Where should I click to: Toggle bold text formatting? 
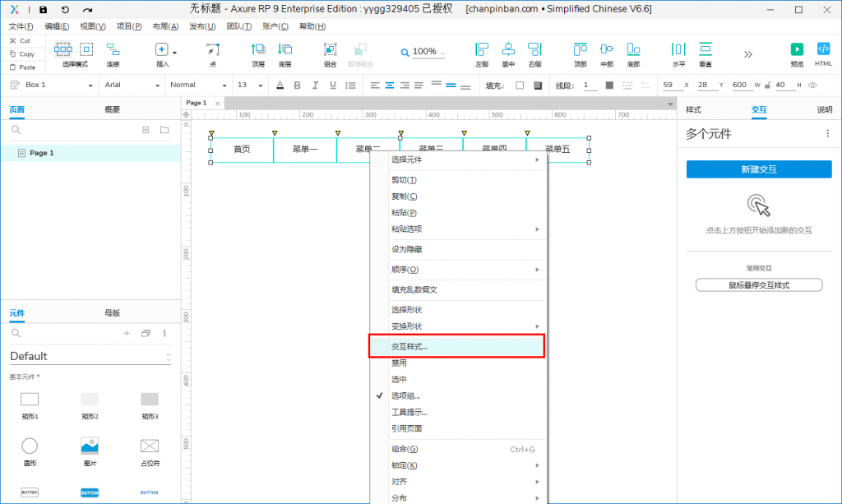pyautogui.click(x=297, y=85)
